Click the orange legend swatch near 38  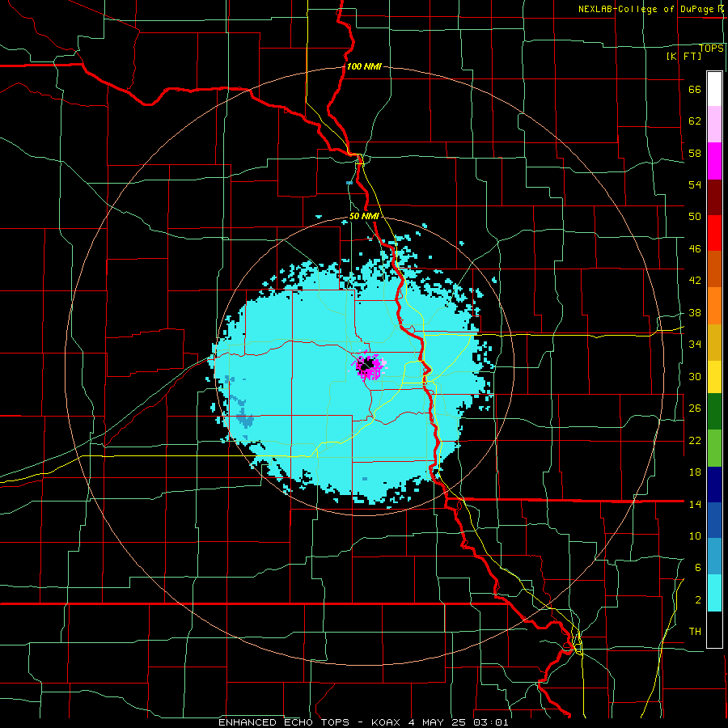point(714,306)
